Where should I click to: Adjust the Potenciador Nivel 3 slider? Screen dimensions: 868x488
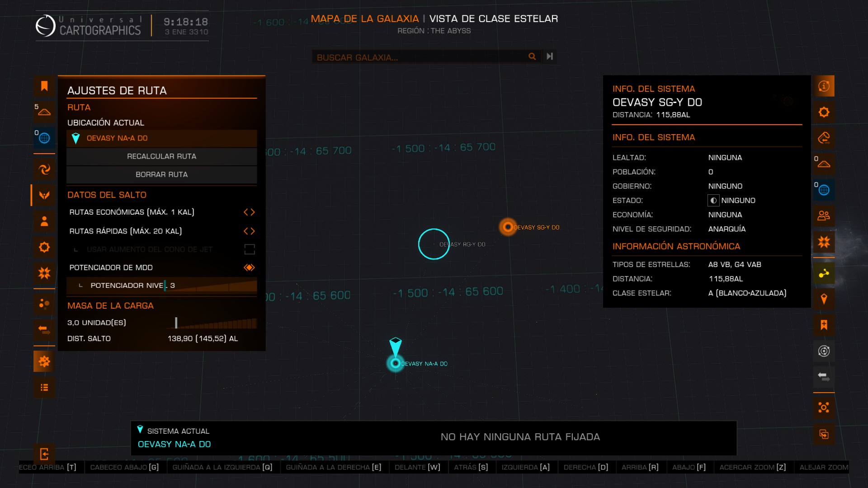click(211, 286)
